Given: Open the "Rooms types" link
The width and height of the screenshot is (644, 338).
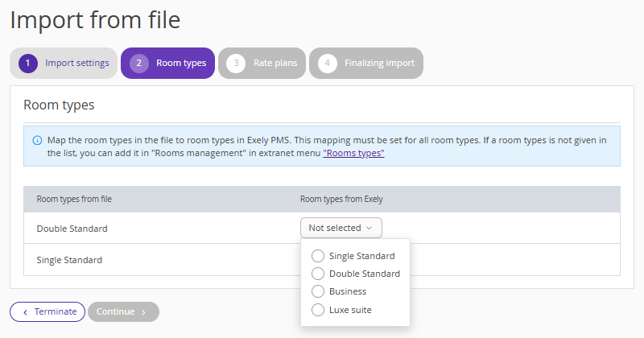Looking at the screenshot, I should click(x=353, y=153).
